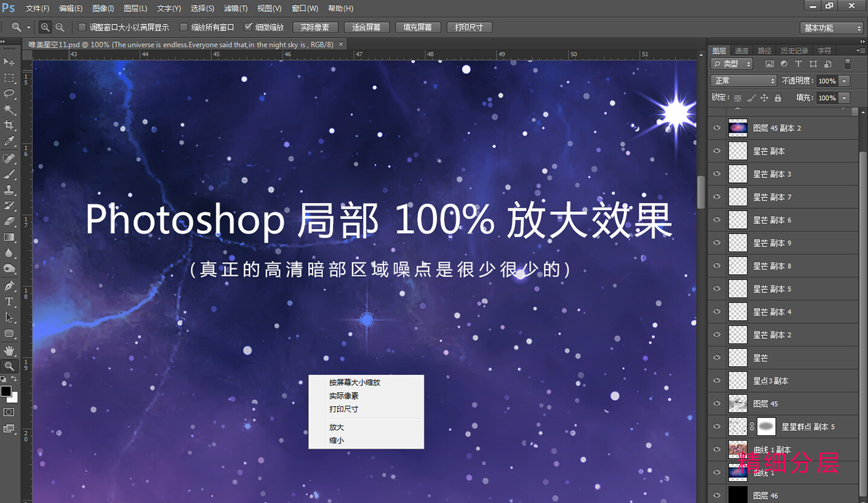Open the 窗口(W) menu
Viewport: 868px width, 503px height.
click(305, 8)
